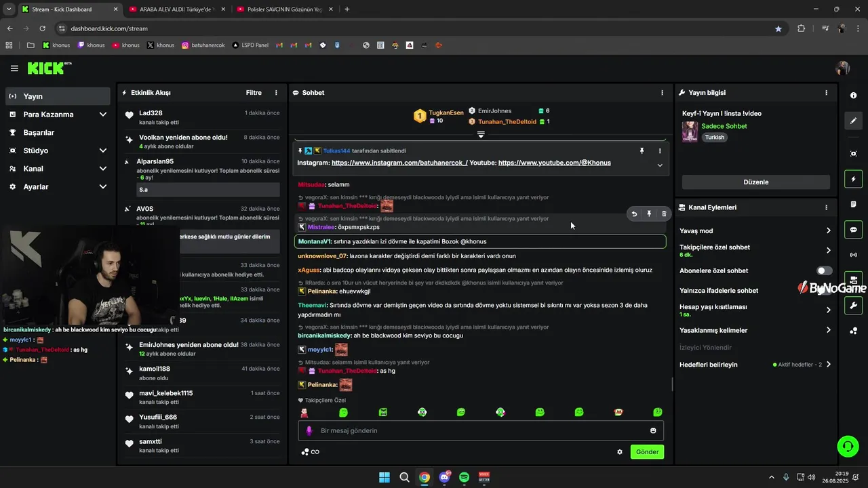Open the user profile avatar at top right

pyautogui.click(x=843, y=68)
